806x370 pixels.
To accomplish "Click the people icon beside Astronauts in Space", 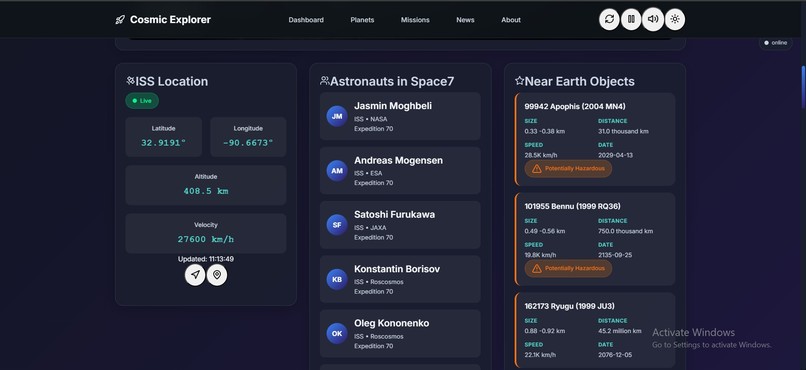I will [x=324, y=81].
